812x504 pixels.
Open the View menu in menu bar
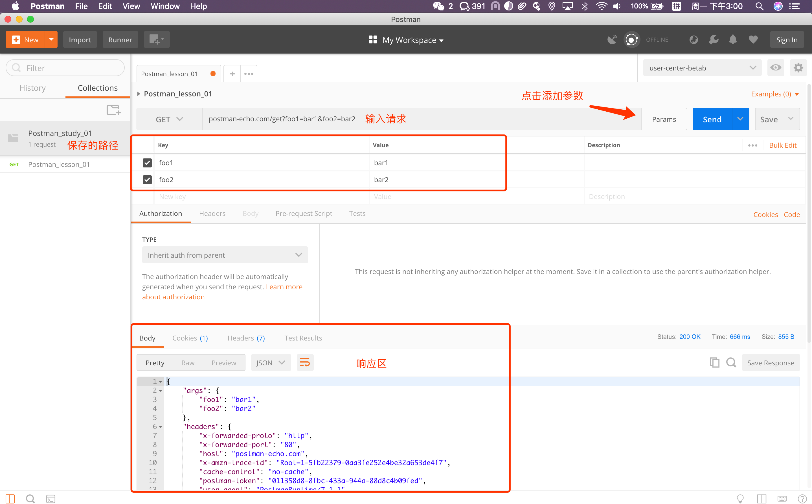131,6
